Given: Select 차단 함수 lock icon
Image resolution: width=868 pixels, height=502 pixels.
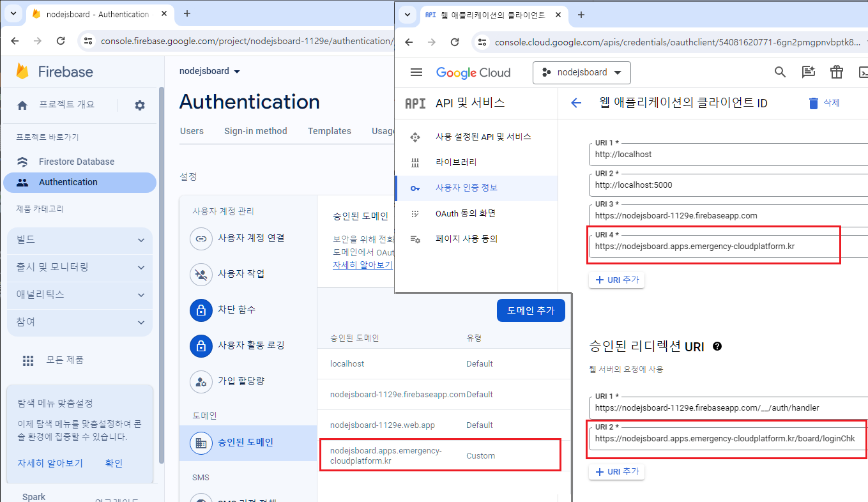Looking at the screenshot, I should (201, 310).
